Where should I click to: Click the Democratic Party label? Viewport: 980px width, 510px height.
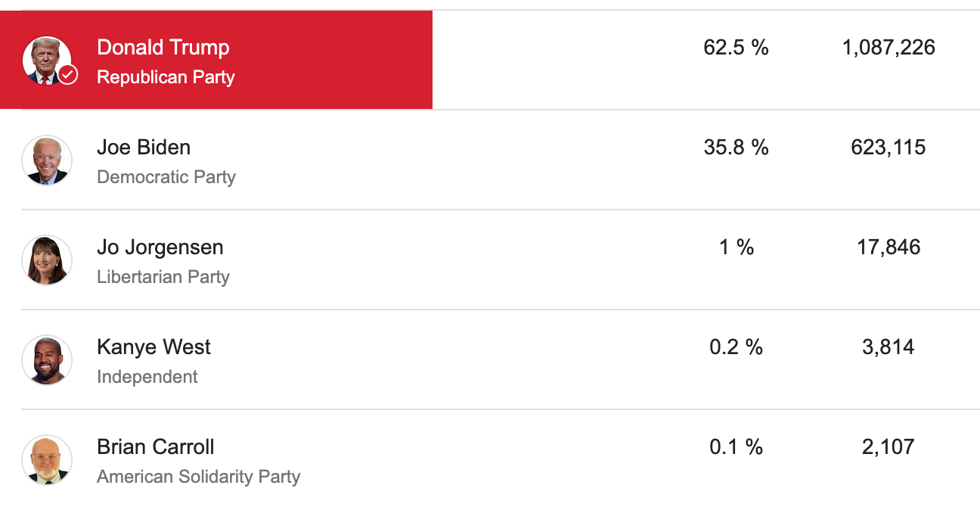pyautogui.click(x=166, y=177)
